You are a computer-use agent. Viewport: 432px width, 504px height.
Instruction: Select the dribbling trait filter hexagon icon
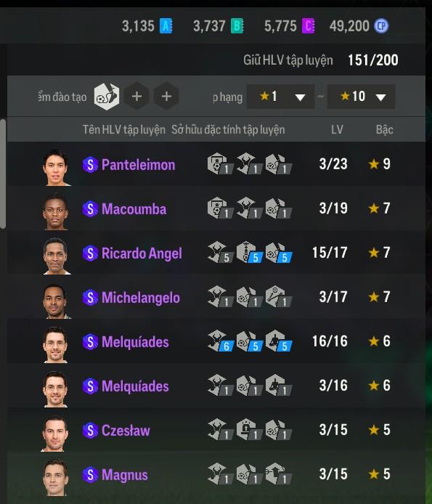(x=107, y=97)
